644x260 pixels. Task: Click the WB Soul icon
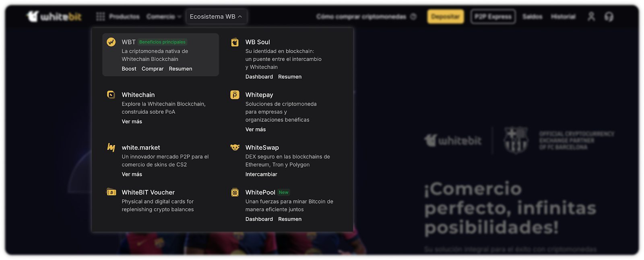click(235, 42)
